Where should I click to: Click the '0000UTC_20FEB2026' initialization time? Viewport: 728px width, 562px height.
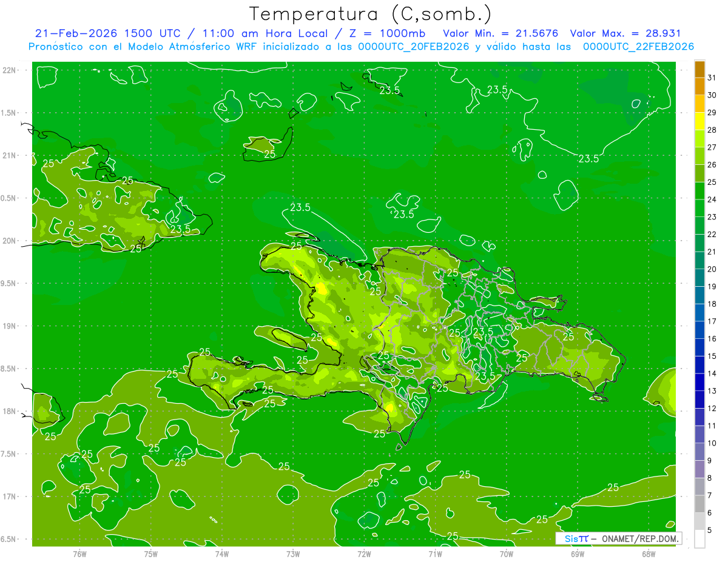point(414,47)
